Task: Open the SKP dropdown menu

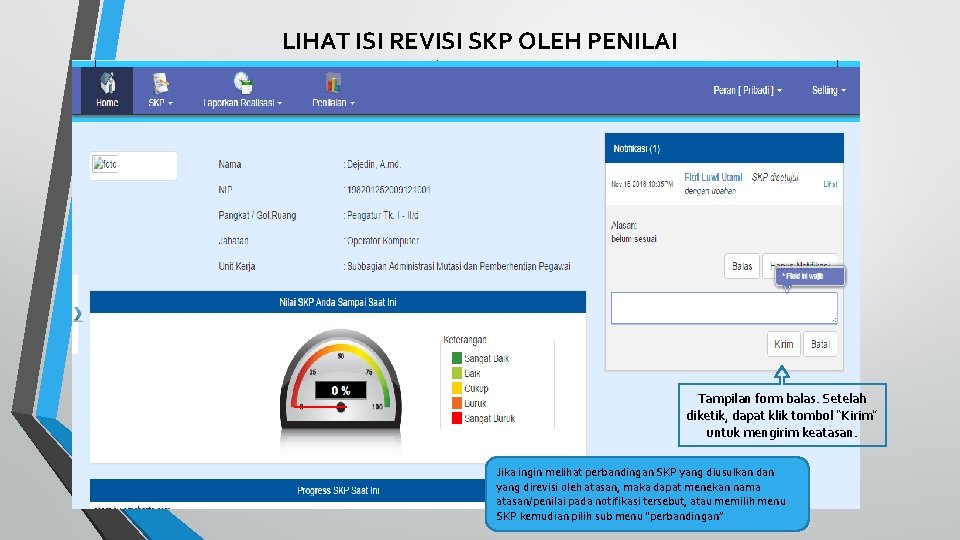Action: pos(160,103)
